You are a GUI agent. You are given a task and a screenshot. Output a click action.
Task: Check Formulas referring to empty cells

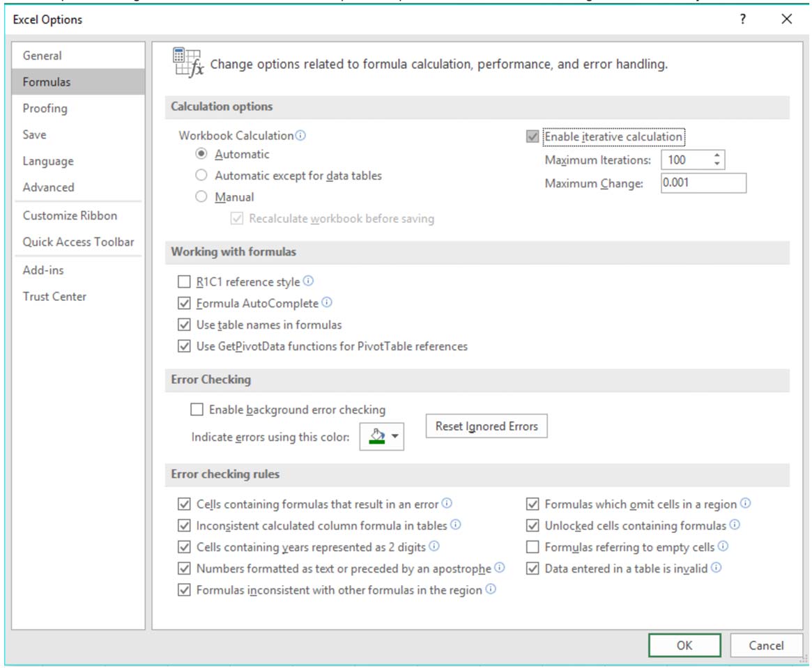(x=533, y=547)
